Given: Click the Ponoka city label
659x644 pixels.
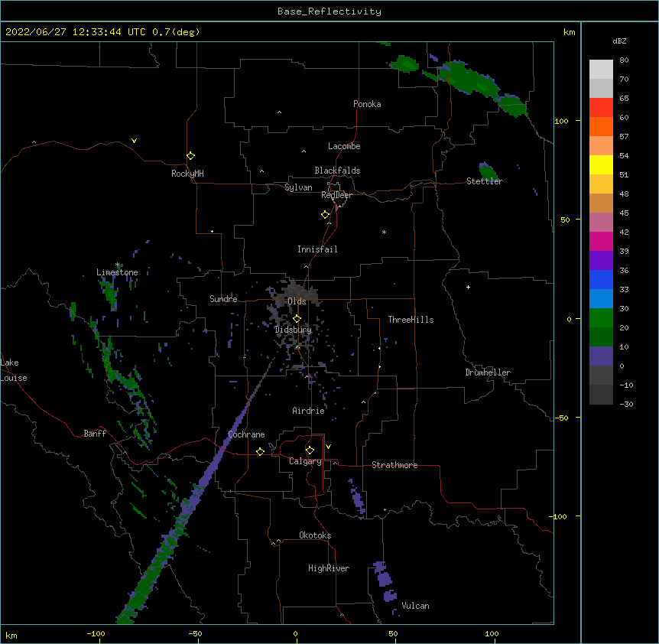Looking at the screenshot, I should point(367,104).
